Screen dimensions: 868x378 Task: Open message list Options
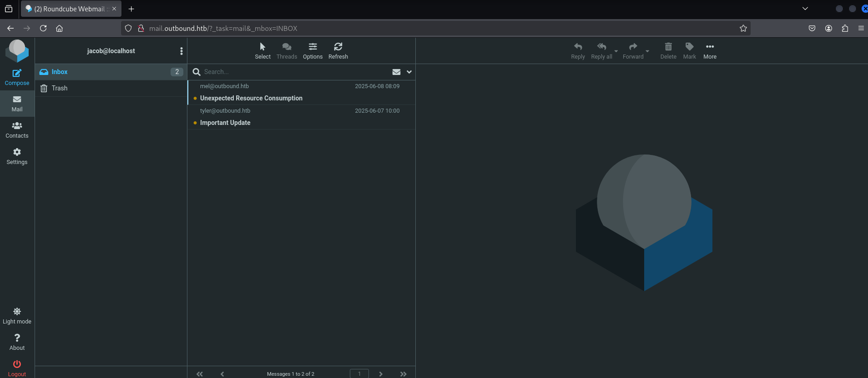click(x=313, y=51)
